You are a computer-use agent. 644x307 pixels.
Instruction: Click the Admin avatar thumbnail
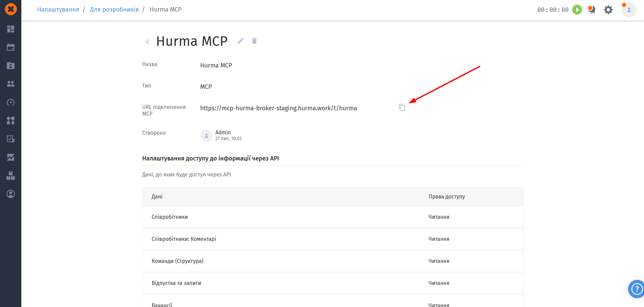pos(206,136)
